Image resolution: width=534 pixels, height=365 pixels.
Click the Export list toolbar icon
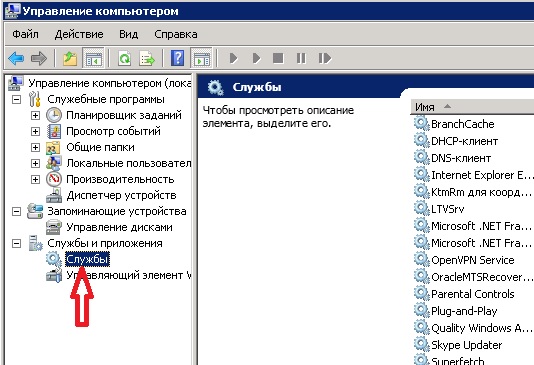[x=147, y=58]
